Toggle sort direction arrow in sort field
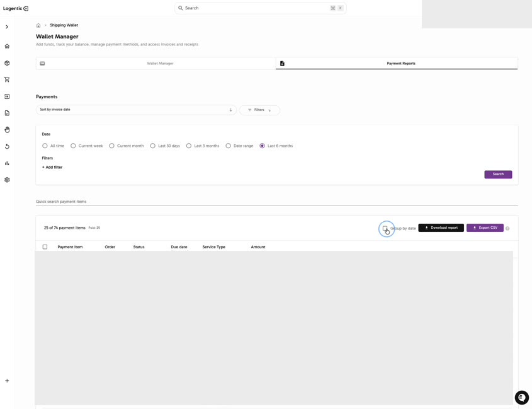The image size is (532, 409). point(230,110)
